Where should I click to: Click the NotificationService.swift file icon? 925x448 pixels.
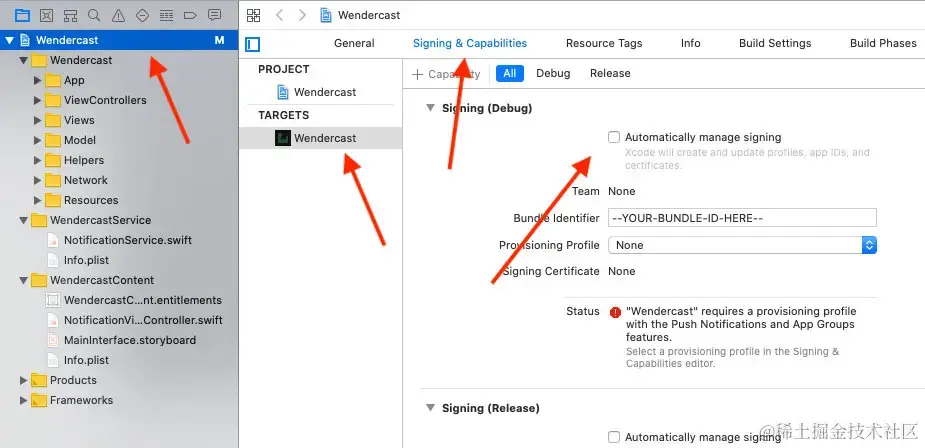tap(53, 240)
